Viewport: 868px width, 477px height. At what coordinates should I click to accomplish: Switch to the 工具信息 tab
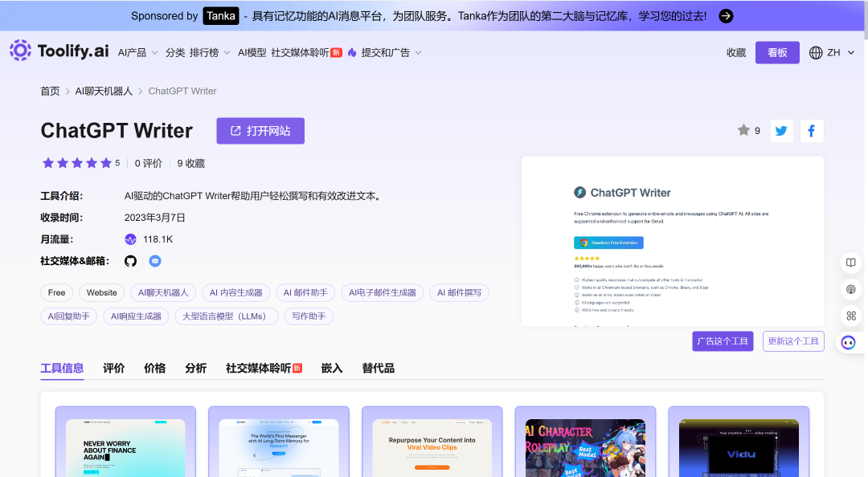(x=62, y=369)
